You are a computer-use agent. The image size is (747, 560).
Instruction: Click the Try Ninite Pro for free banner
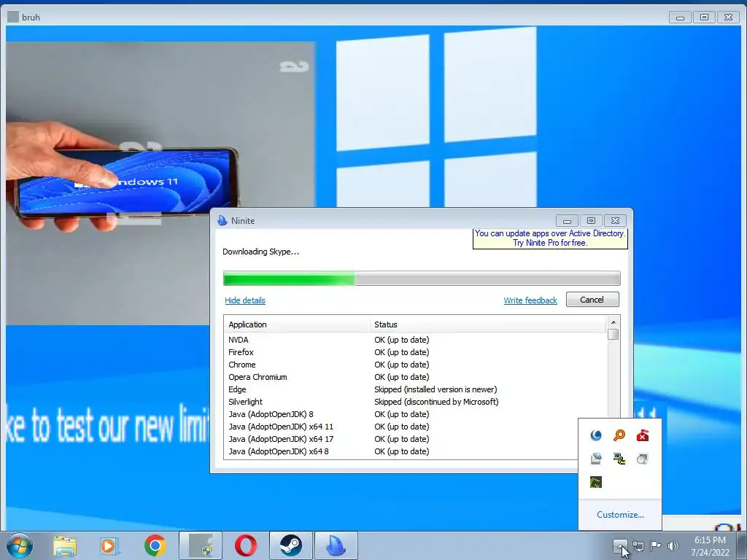click(550, 238)
